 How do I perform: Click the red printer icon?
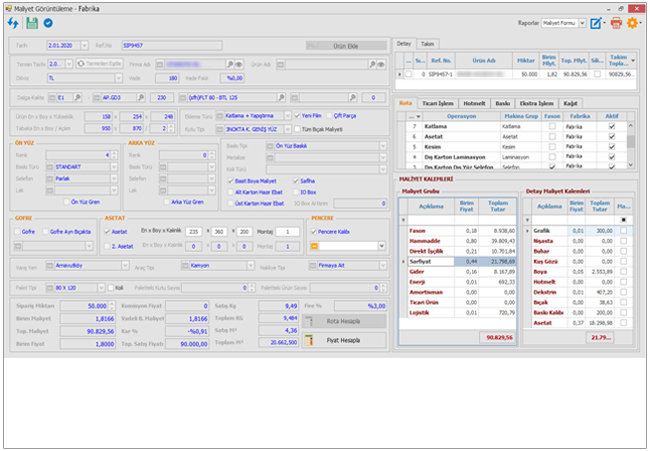pyautogui.click(x=616, y=22)
